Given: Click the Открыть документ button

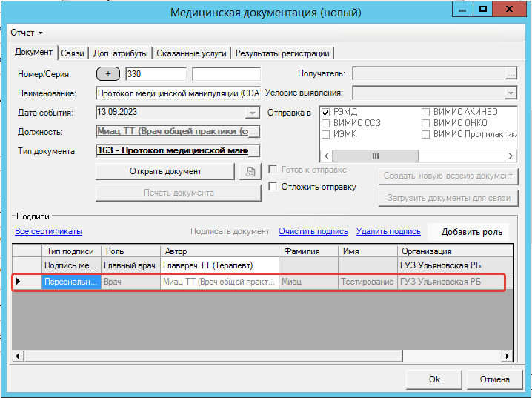Looking at the screenshot, I should pyautogui.click(x=165, y=171).
